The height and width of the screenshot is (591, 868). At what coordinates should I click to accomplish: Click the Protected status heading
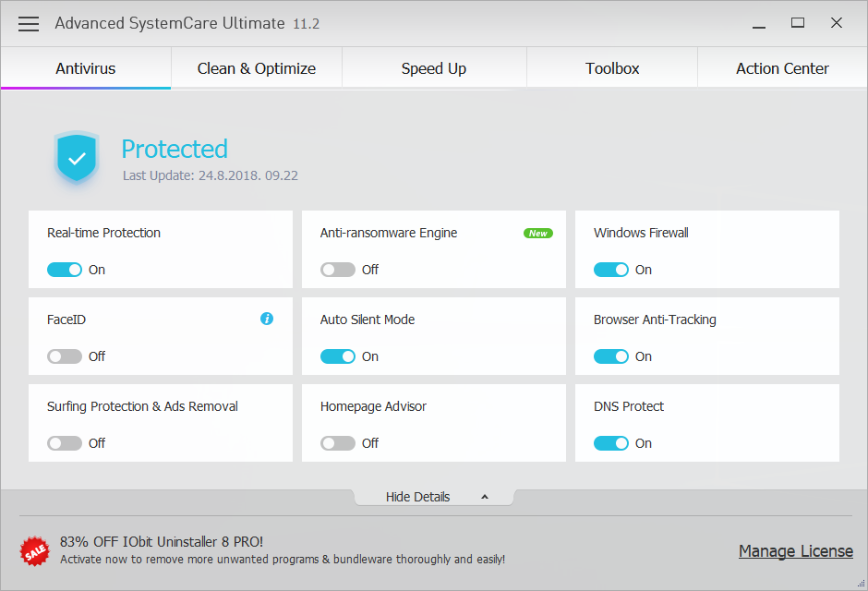tap(175, 149)
